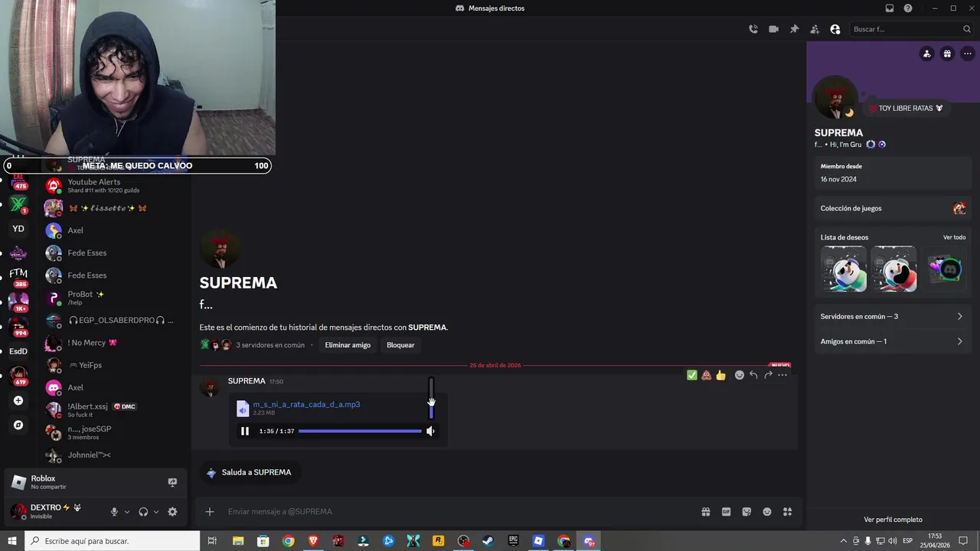Toggle the user profile panel icon

[835, 29]
